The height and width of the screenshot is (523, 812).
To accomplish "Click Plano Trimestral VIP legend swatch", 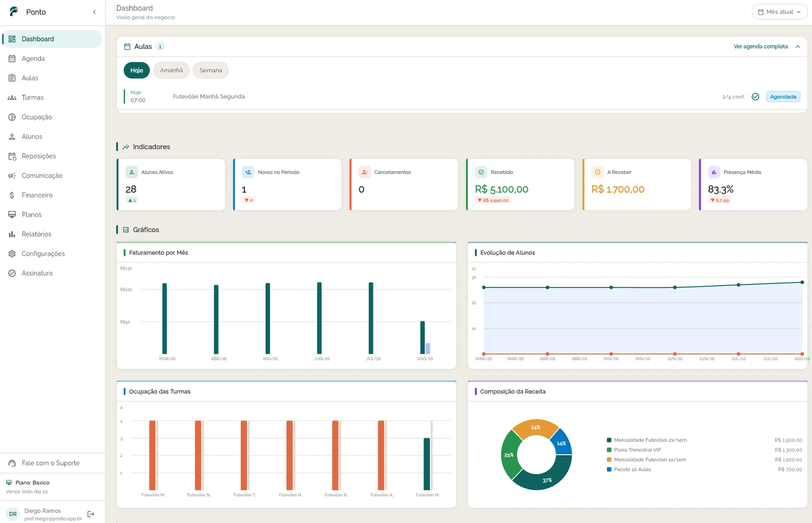I will [609, 450].
